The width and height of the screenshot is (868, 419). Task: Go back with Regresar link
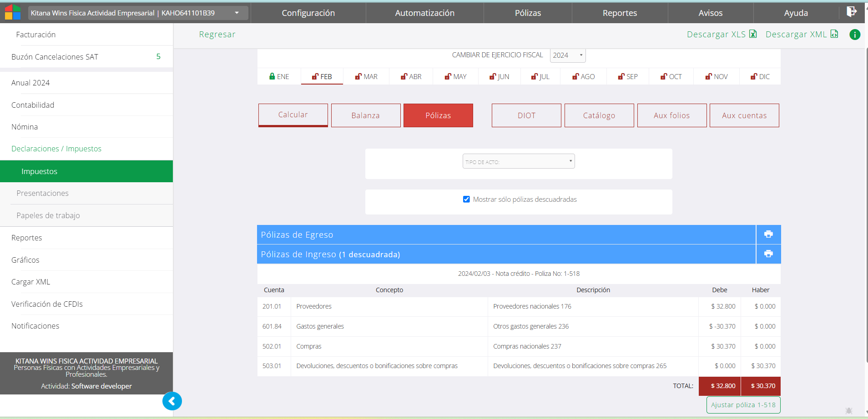pos(217,35)
